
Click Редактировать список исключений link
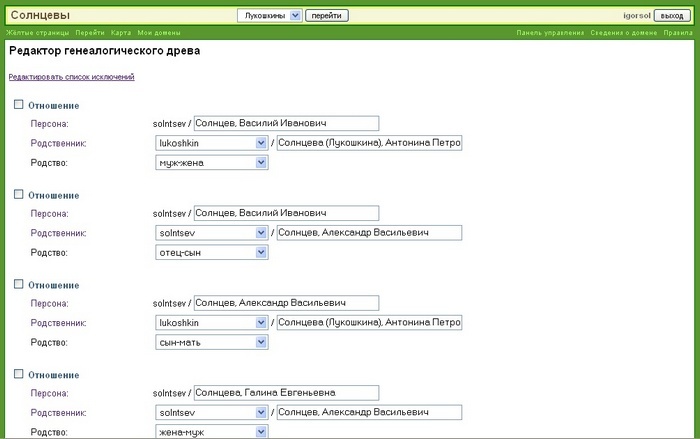point(71,77)
